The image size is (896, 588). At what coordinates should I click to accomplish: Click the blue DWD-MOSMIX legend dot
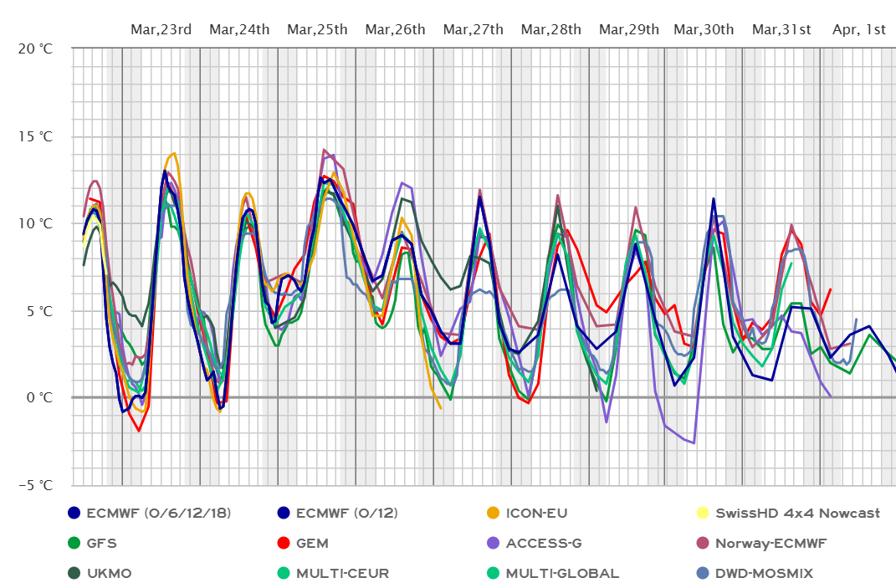[x=704, y=573]
